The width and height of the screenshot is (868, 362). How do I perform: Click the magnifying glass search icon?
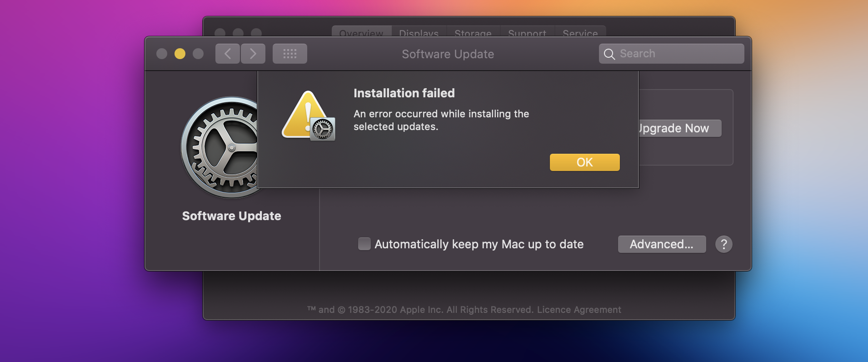point(609,54)
